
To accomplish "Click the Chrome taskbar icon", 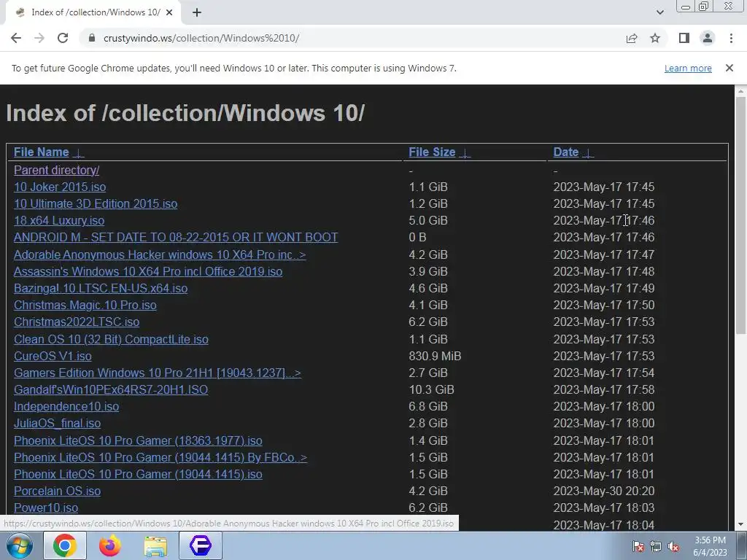I will click(x=65, y=545).
